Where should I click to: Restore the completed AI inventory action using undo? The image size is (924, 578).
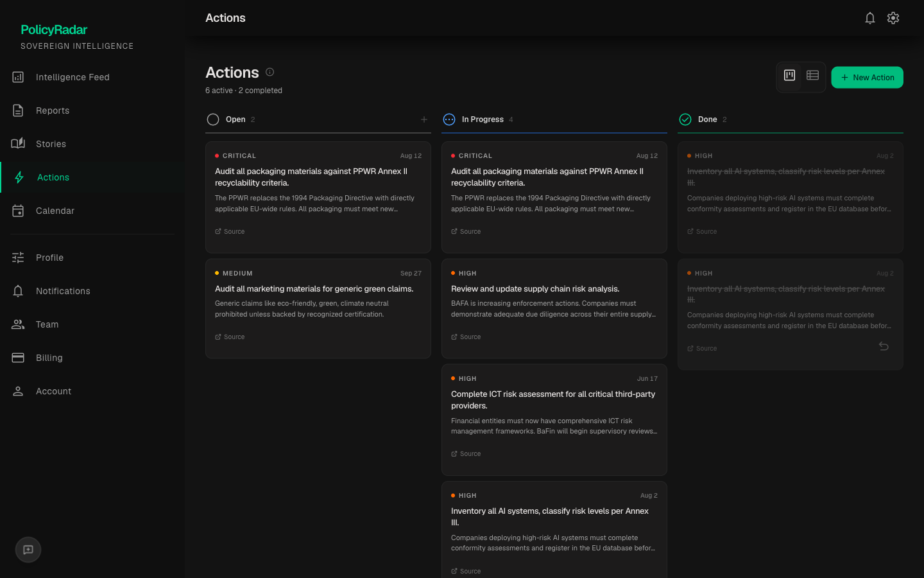tap(884, 346)
